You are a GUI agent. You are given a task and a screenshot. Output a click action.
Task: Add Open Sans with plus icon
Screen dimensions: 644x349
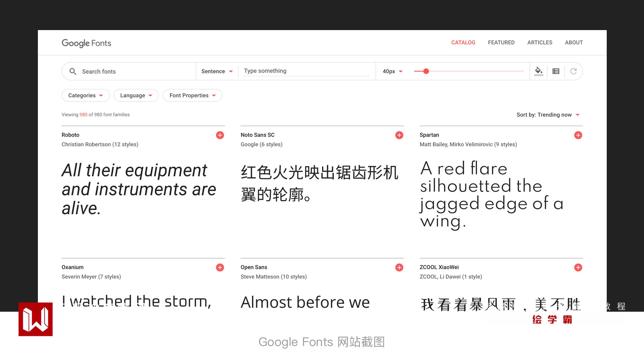point(399,267)
